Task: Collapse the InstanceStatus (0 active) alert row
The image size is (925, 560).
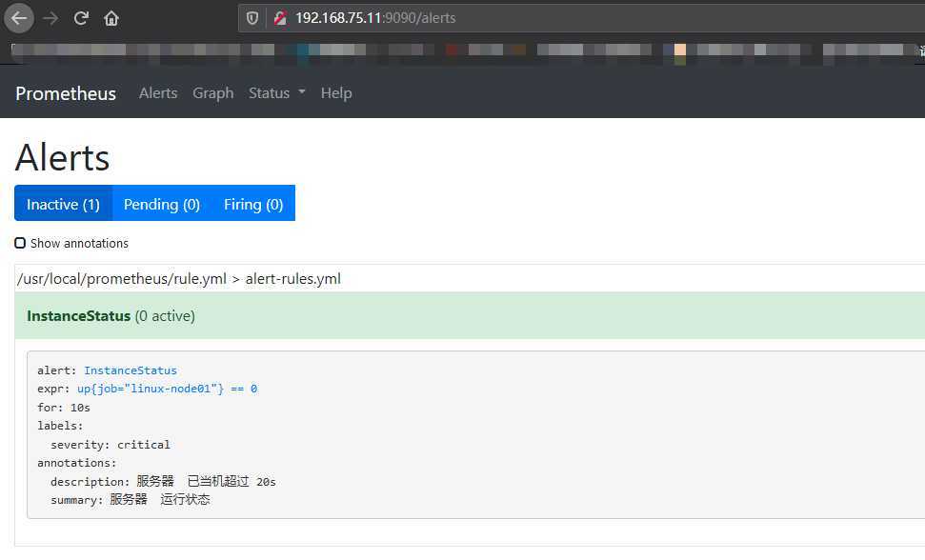Action: coord(470,315)
